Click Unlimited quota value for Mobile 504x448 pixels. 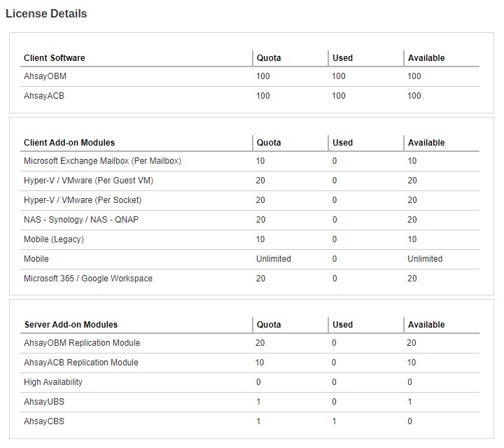click(274, 259)
